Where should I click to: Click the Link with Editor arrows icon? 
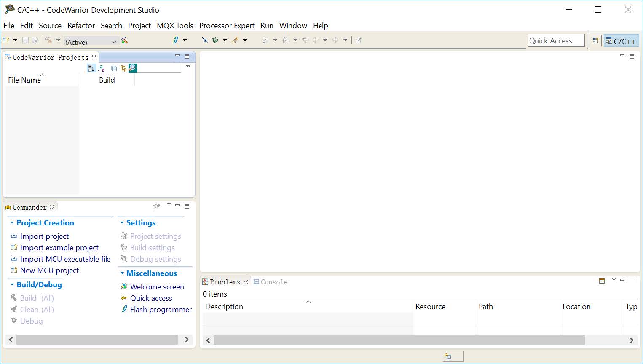(123, 68)
